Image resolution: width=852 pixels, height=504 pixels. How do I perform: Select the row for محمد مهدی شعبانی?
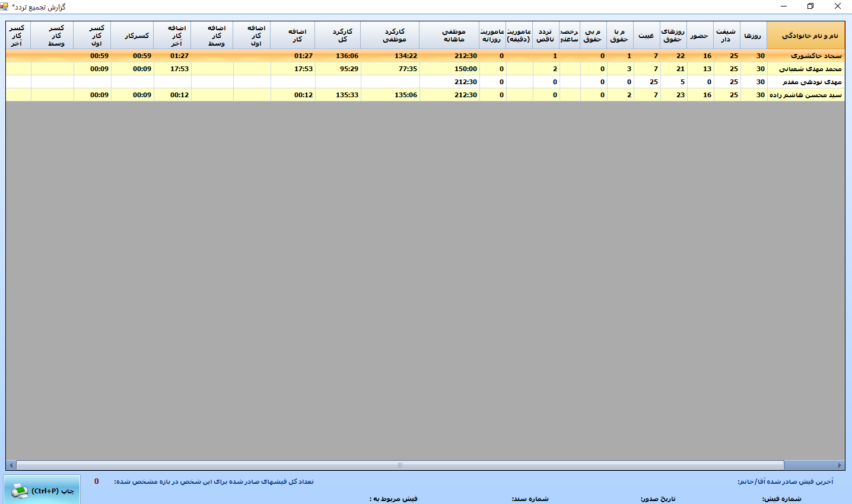pyautogui.click(x=805, y=69)
